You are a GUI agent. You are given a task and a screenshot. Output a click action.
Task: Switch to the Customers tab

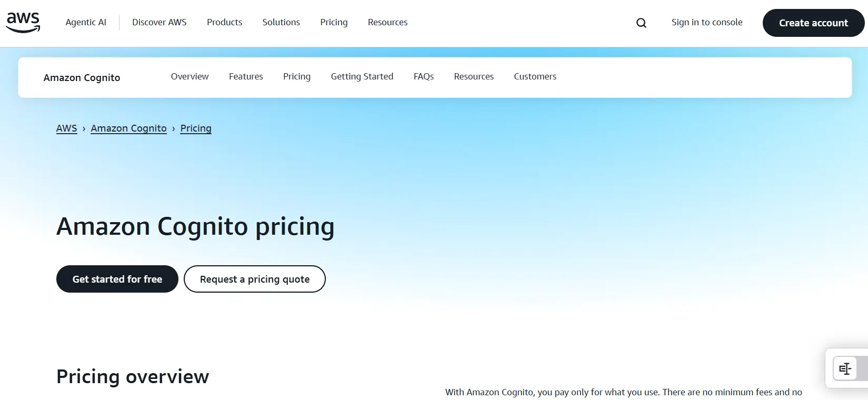(535, 76)
